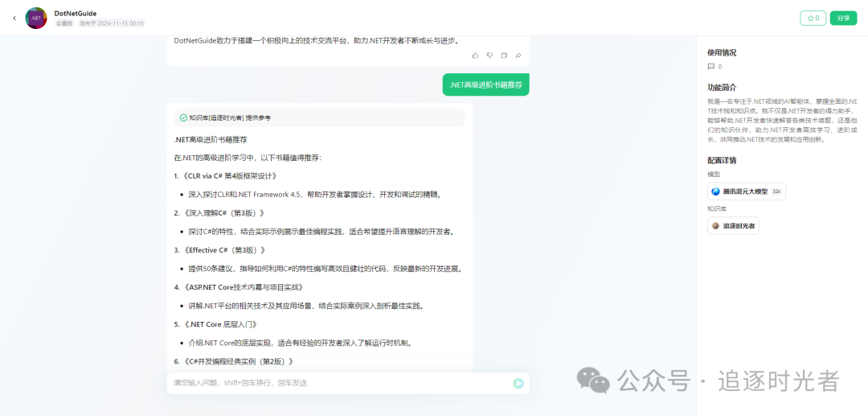The width and height of the screenshot is (868, 416).
Task: Click the question input field
Action: (x=341, y=383)
